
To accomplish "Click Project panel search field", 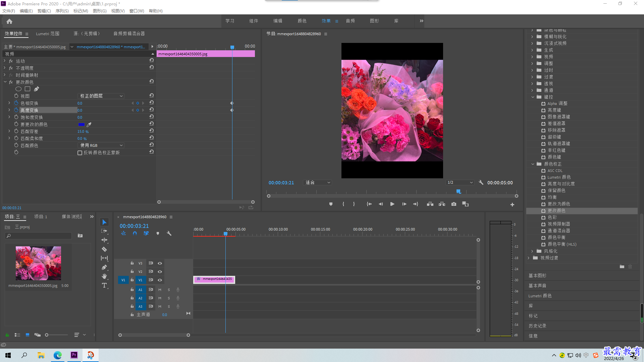I will coord(38,236).
